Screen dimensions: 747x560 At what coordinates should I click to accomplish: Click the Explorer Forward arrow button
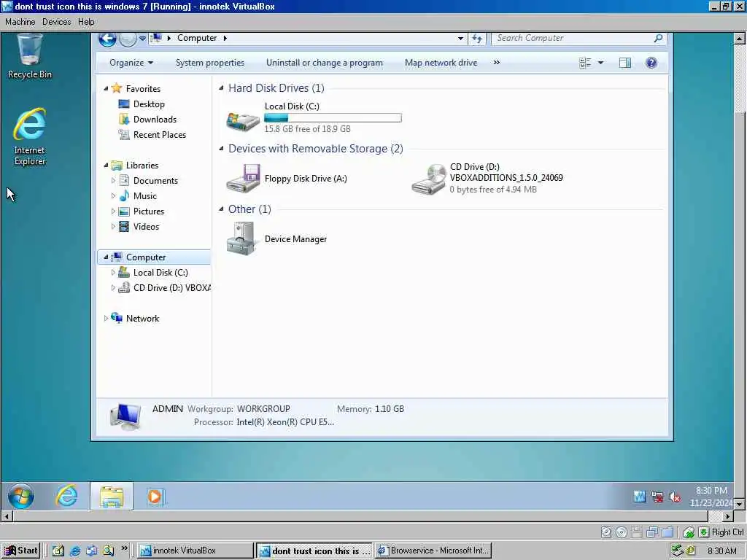[128, 39]
